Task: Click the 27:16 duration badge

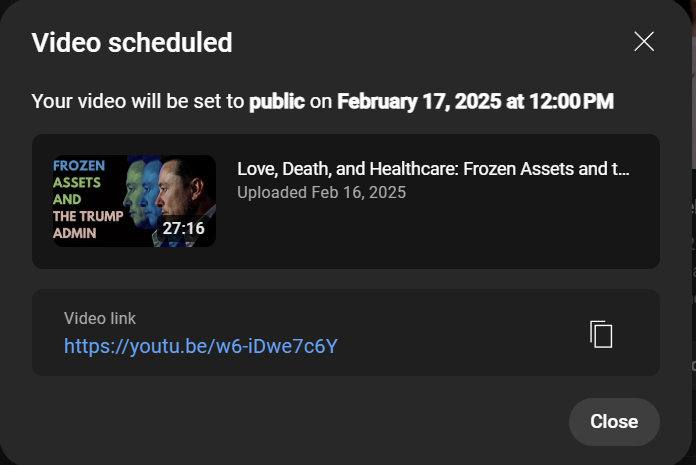Action: [183, 228]
